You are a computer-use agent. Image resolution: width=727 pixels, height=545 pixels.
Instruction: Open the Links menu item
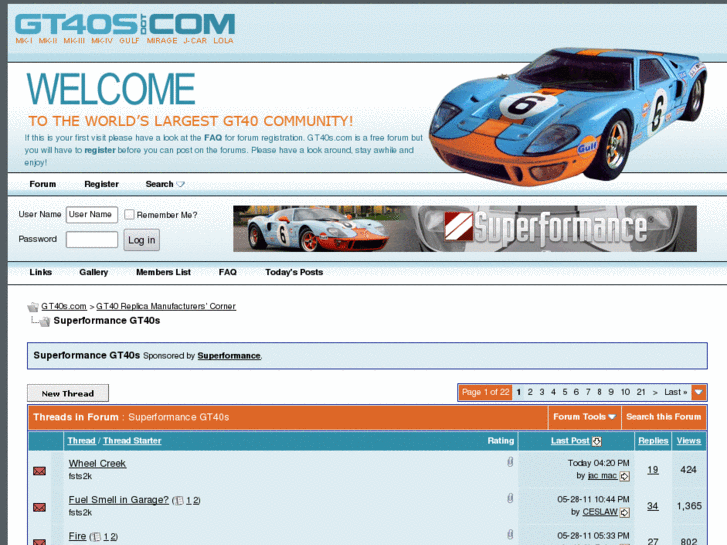[40, 272]
